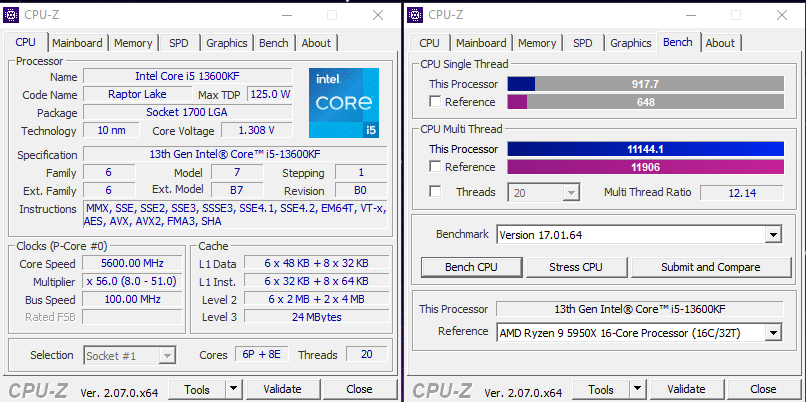Click the Max TDP value 125.0 W
Viewport: 807px width, 402px height.
(x=270, y=94)
